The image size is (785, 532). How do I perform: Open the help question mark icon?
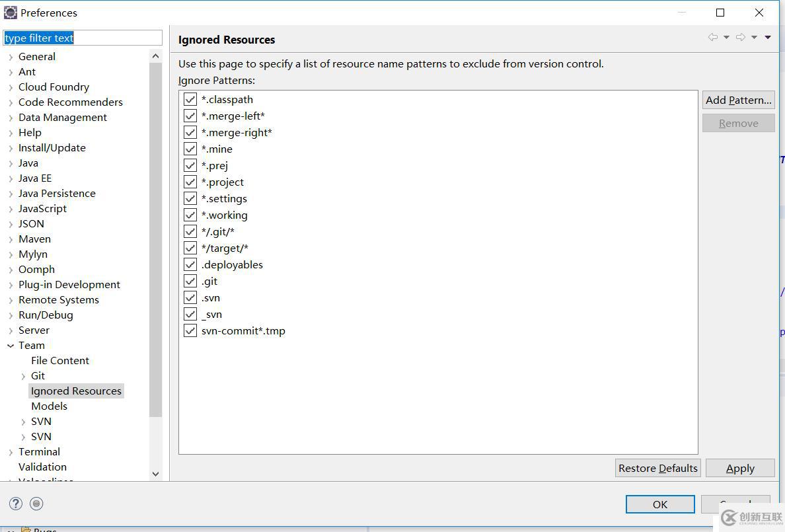click(x=16, y=504)
